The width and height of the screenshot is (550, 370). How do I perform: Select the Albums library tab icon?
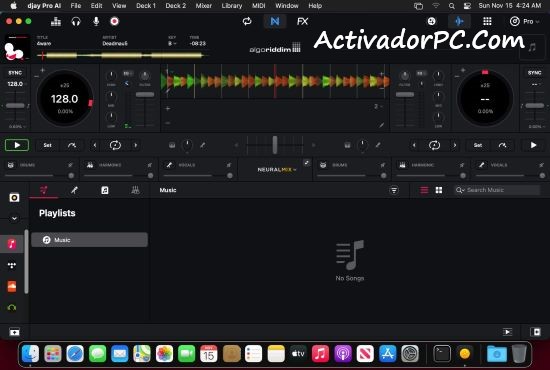click(105, 190)
